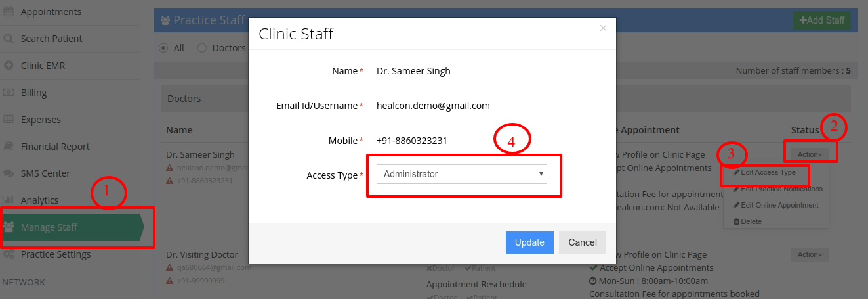Click the SMS Center chat icon
Image resolution: width=868 pixels, height=299 pixels.
9,173
